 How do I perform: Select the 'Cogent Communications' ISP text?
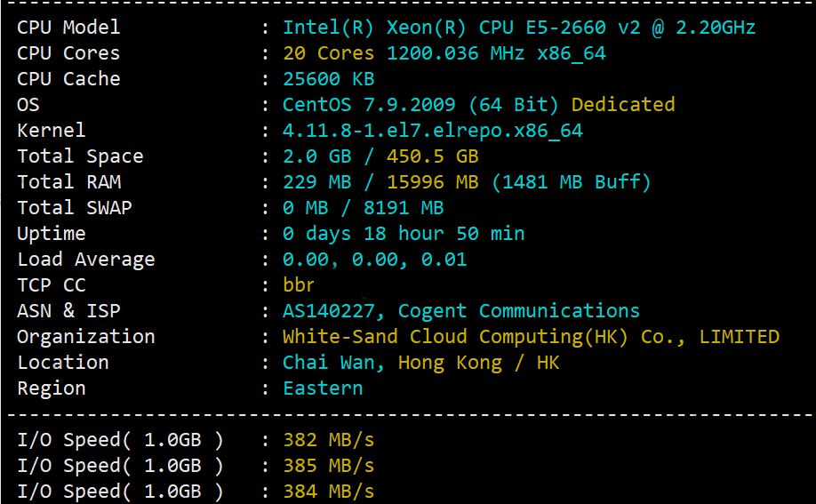519,311
